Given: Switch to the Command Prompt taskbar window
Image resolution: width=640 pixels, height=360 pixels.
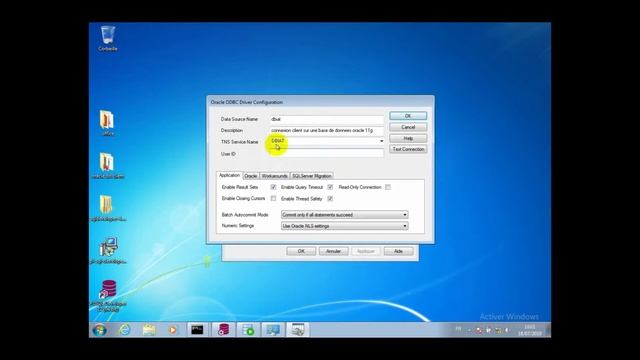Looking at the screenshot, I should (x=198, y=330).
